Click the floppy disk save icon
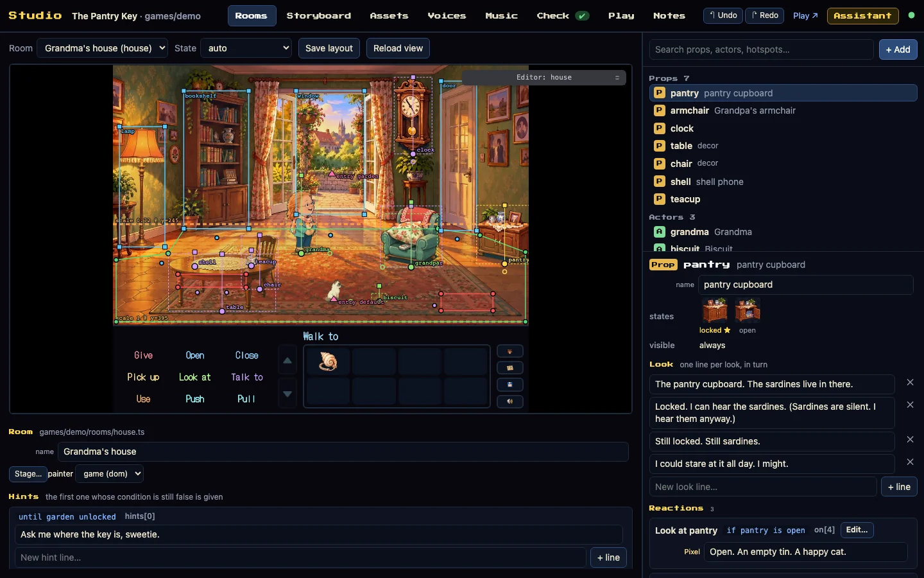 pyautogui.click(x=510, y=385)
